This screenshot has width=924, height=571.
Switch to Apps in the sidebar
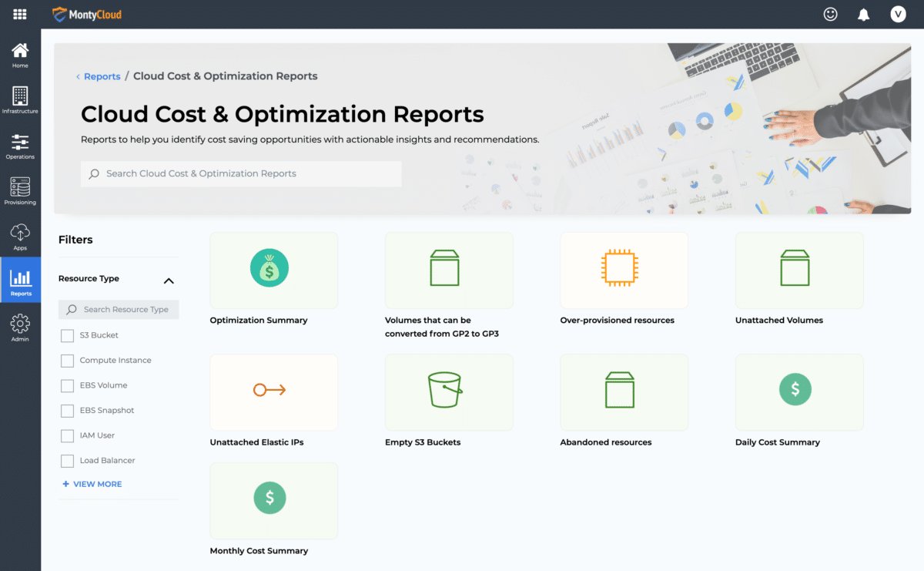[x=20, y=237]
